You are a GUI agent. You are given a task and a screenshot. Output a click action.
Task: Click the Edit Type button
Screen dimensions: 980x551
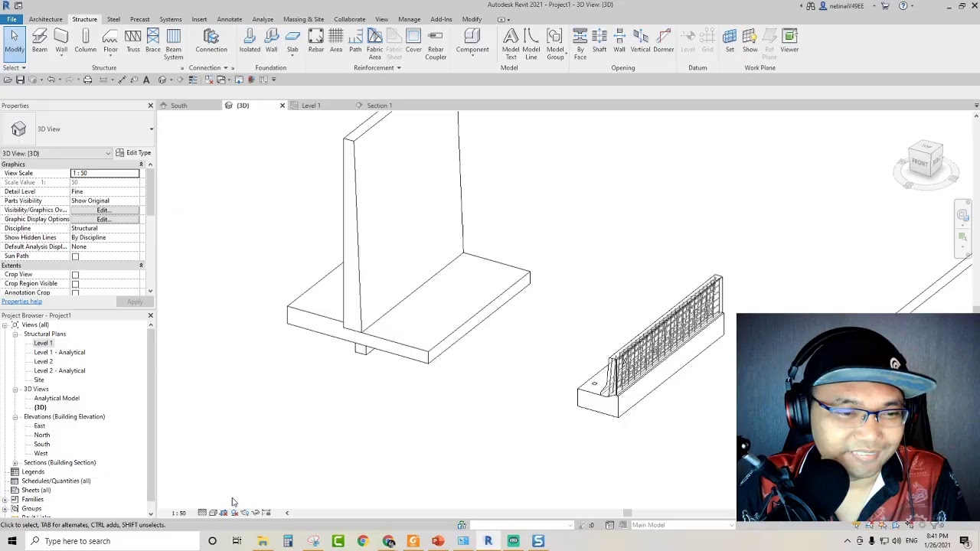pyautogui.click(x=133, y=153)
